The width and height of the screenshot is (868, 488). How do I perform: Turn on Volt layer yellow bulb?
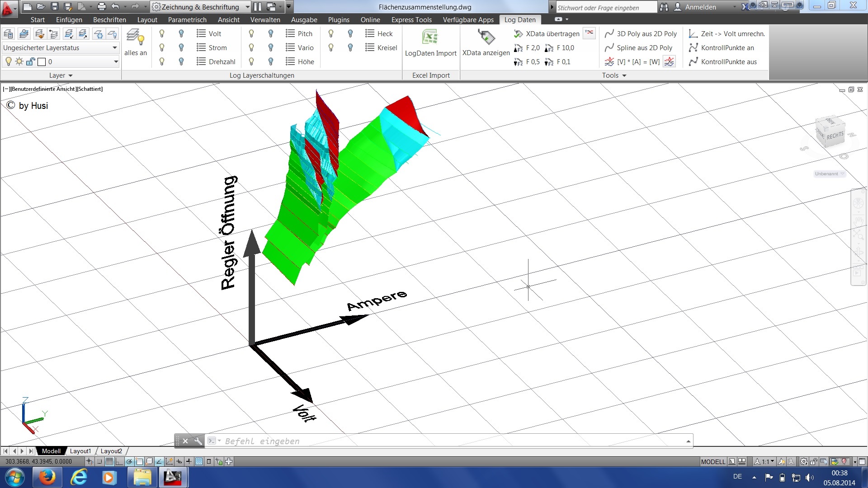click(x=162, y=33)
